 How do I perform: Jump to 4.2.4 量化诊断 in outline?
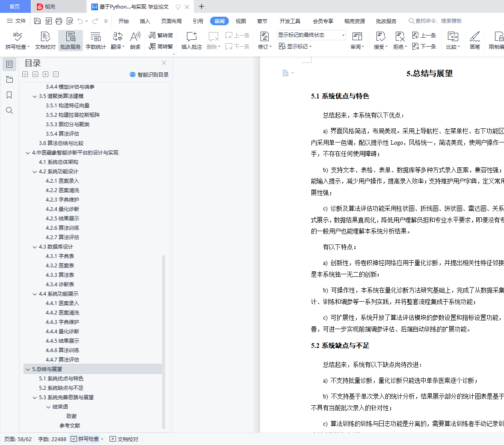[62, 209]
